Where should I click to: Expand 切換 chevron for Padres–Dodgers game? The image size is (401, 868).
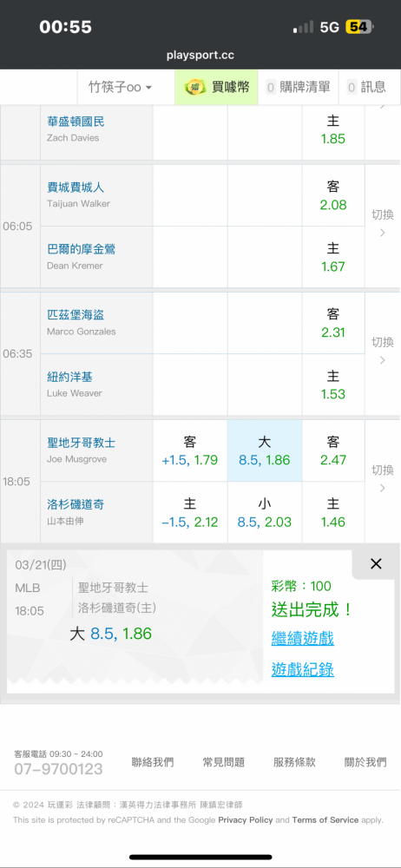point(382,481)
